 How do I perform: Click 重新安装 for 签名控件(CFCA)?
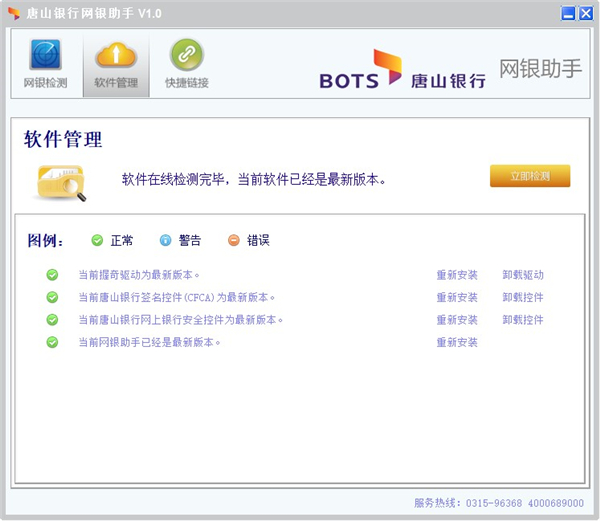[457, 297]
